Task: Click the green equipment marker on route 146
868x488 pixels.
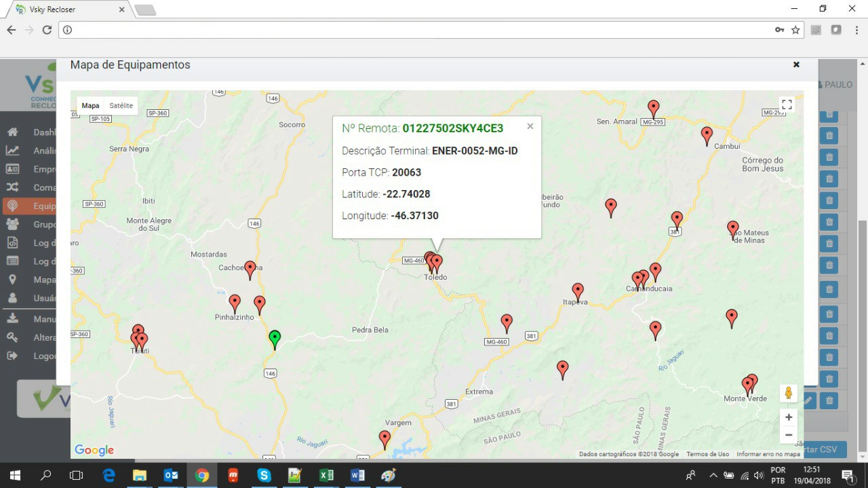Action: tap(275, 339)
